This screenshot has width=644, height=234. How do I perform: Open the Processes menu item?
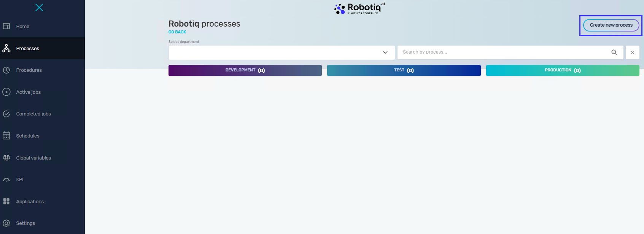pyautogui.click(x=42, y=48)
